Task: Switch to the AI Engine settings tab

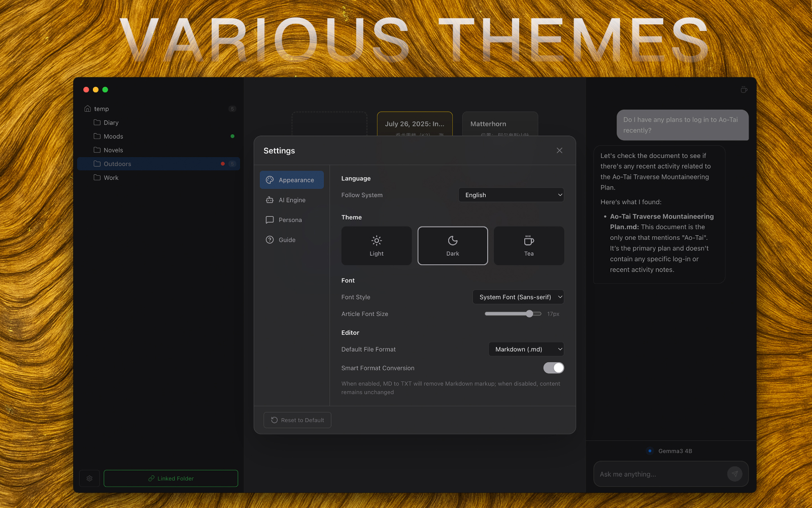Action: coord(292,200)
